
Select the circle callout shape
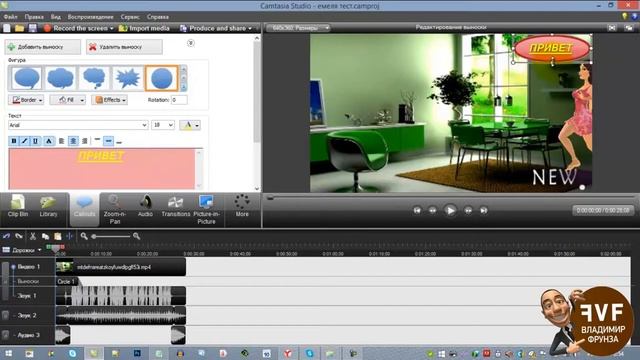tap(162, 78)
